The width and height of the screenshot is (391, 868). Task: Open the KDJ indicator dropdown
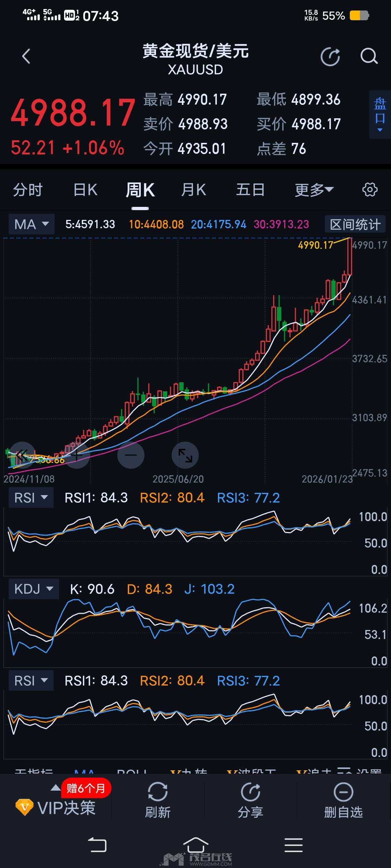pyautogui.click(x=34, y=589)
